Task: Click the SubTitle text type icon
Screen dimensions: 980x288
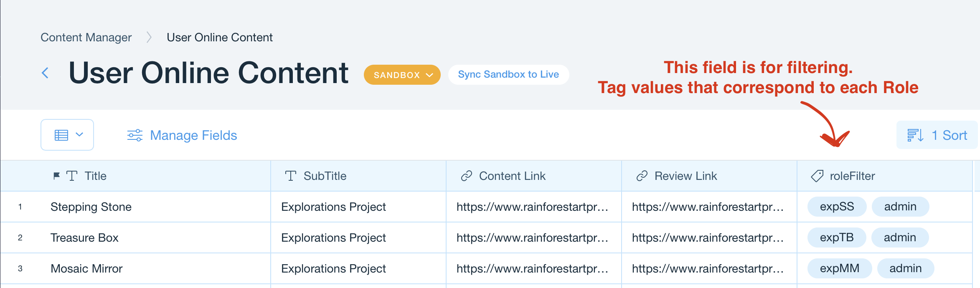Action: click(x=291, y=176)
